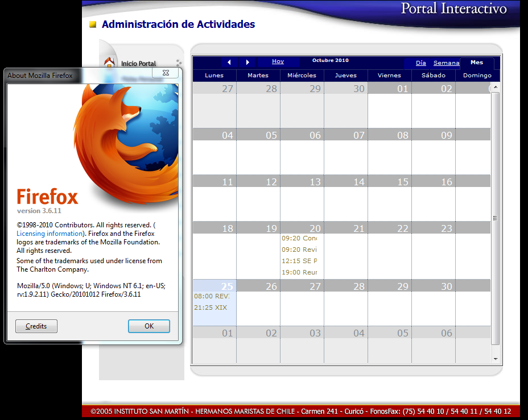
Task: Click the Firefox logo image
Action: pos(127,144)
